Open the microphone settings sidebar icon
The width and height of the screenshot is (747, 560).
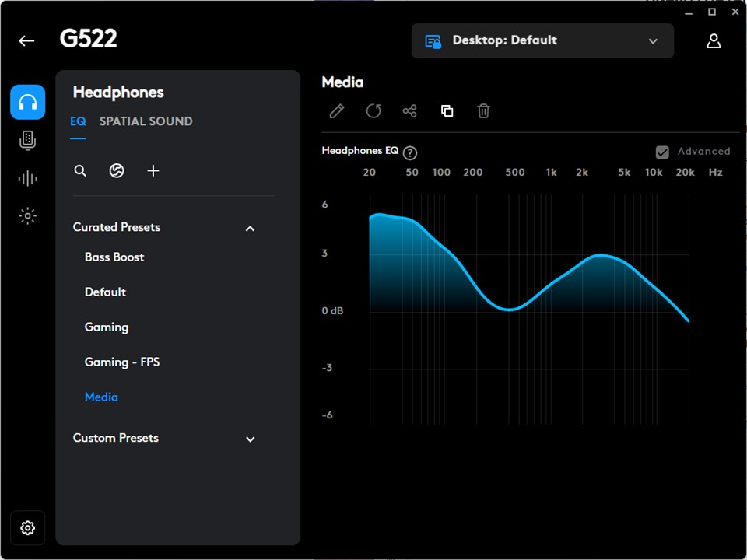(27, 140)
